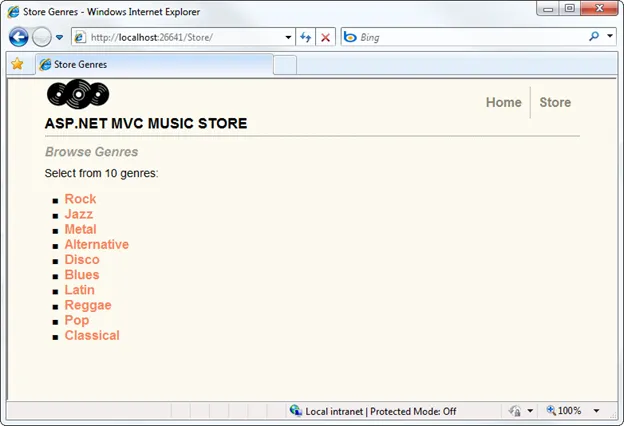Screen dimensions: 624x426
Task: Open Favorites with the star icon
Action: (17, 64)
